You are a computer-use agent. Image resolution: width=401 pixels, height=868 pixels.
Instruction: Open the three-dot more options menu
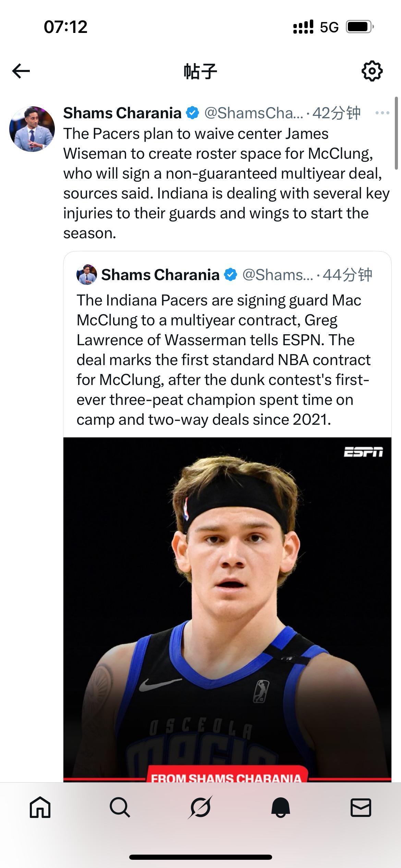coord(382,113)
